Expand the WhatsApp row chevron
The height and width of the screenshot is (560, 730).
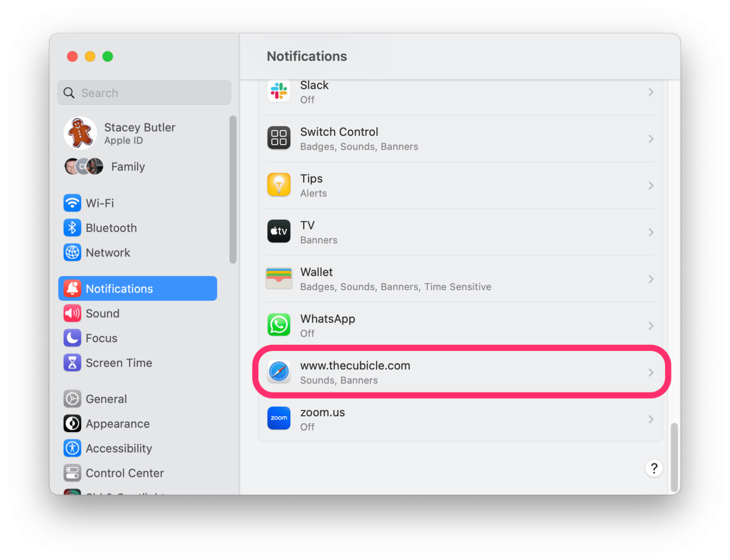(651, 326)
